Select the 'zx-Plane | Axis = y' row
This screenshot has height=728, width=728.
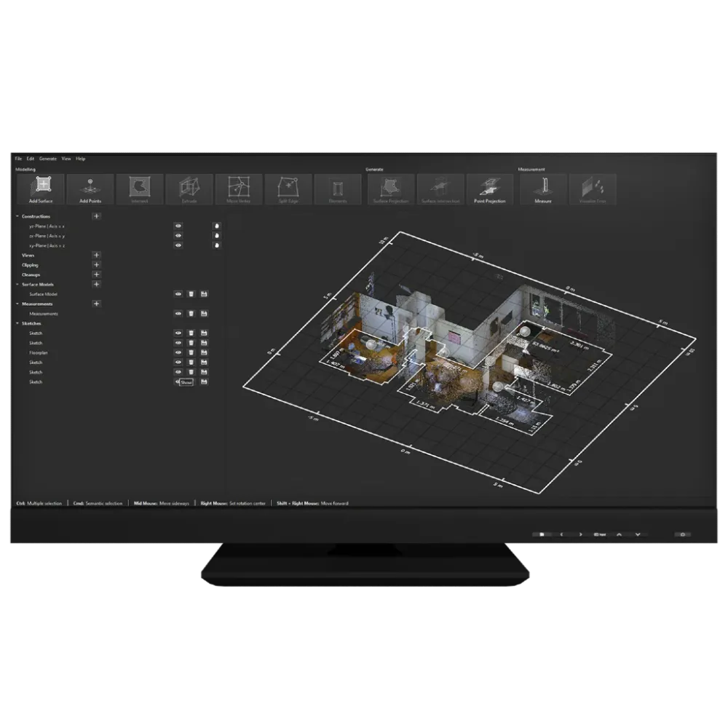(x=47, y=236)
